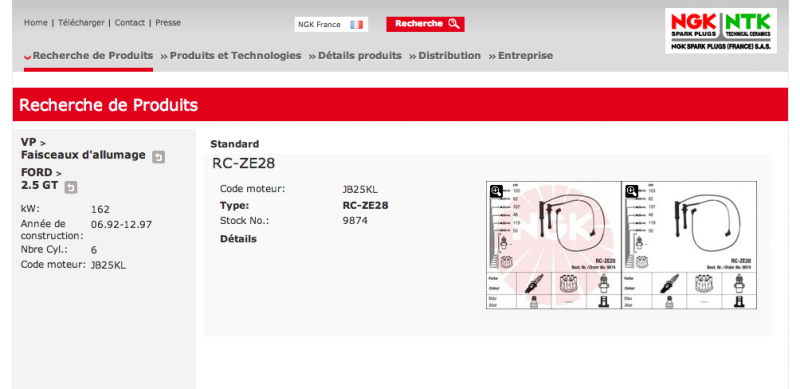The width and height of the screenshot is (800, 389).
Task: Open the Contact page link
Action: coord(130,22)
